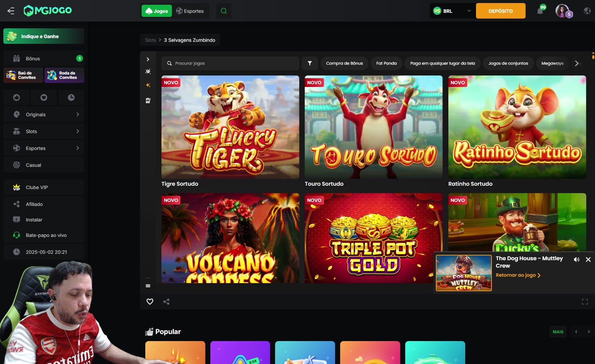Open the Tigre Sortudo game thumbnail
This screenshot has height=364, width=595.
[x=230, y=127]
